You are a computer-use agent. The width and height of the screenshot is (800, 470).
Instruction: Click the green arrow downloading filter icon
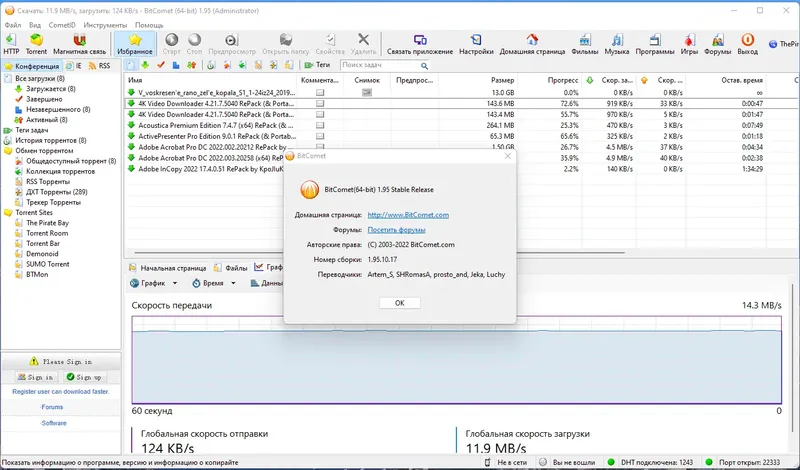[145, 65]
